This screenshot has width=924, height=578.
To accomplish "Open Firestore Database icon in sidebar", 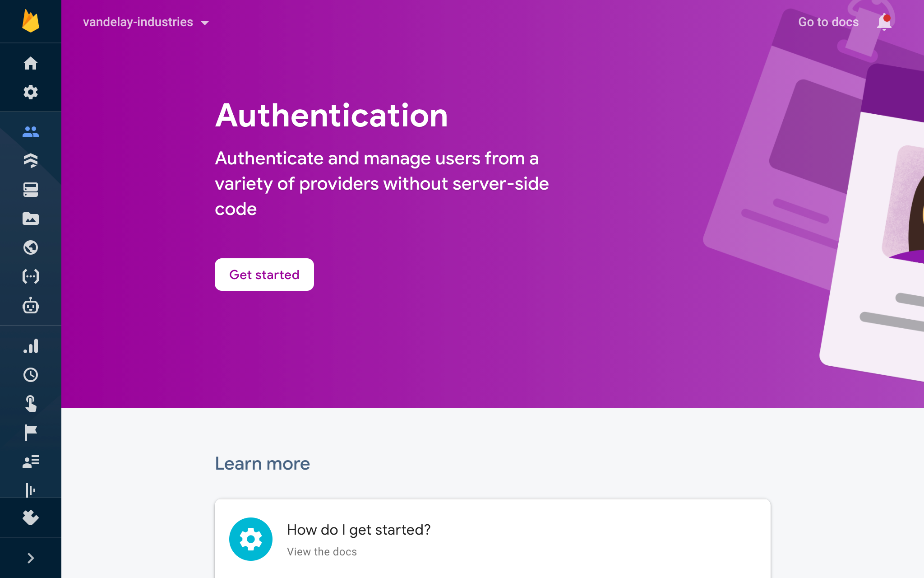I will [x=31, y=161].
